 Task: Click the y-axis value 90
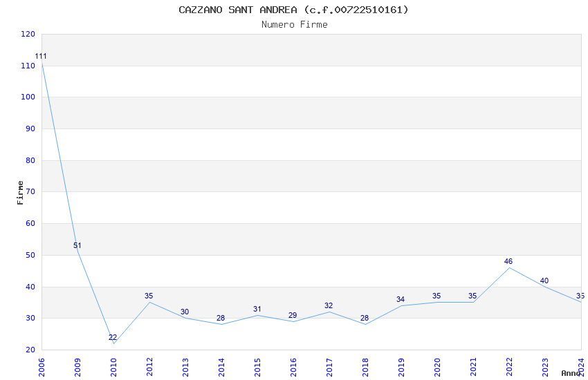pos(30,129)
